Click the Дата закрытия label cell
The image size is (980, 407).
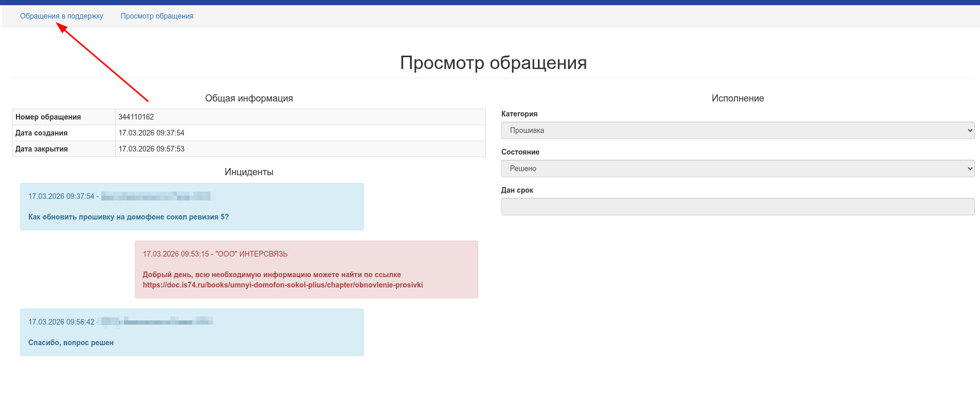[42, 149]
